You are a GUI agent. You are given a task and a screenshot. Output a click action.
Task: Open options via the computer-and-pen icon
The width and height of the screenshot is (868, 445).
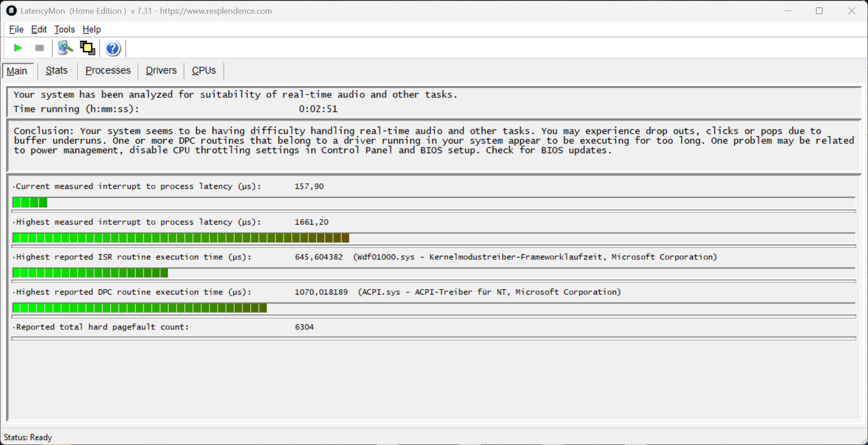pos(65,48)
